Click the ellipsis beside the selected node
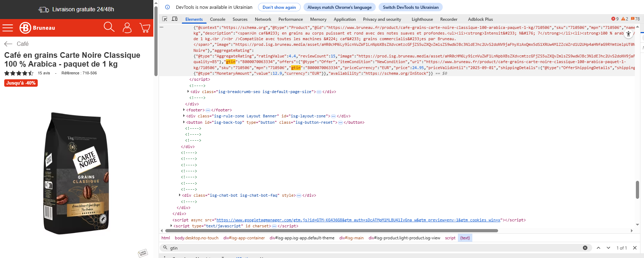 pyautogui.click(x=161, y=27)
